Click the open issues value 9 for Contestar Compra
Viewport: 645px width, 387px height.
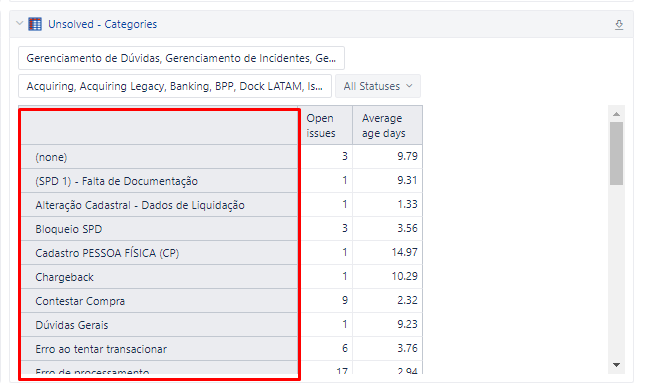[x=345, y=300]
